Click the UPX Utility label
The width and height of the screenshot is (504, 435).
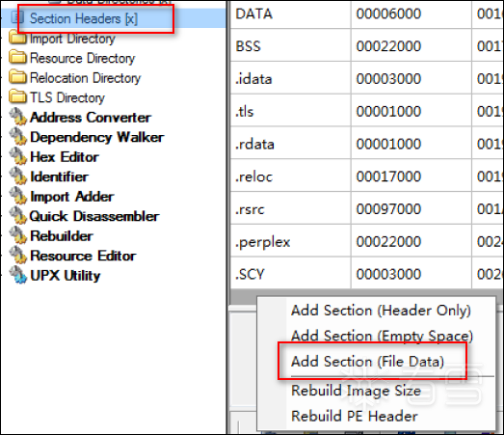tap(66, 276)
